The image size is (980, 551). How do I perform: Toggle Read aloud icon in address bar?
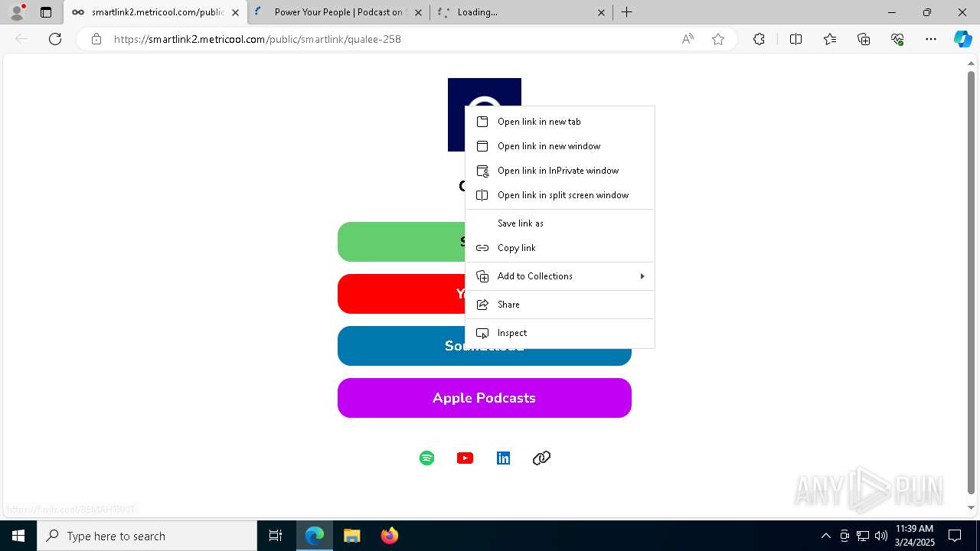pos(688,39)
